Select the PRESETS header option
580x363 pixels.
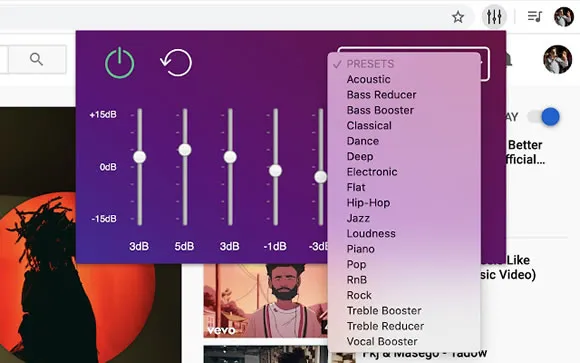pyautogui.click(x=370, y=64)
